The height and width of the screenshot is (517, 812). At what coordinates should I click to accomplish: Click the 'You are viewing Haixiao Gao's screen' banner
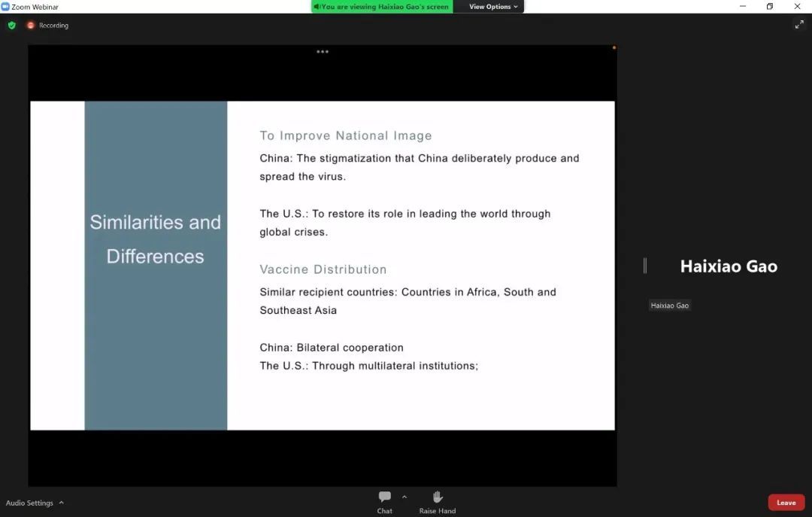tap(382, 7)
